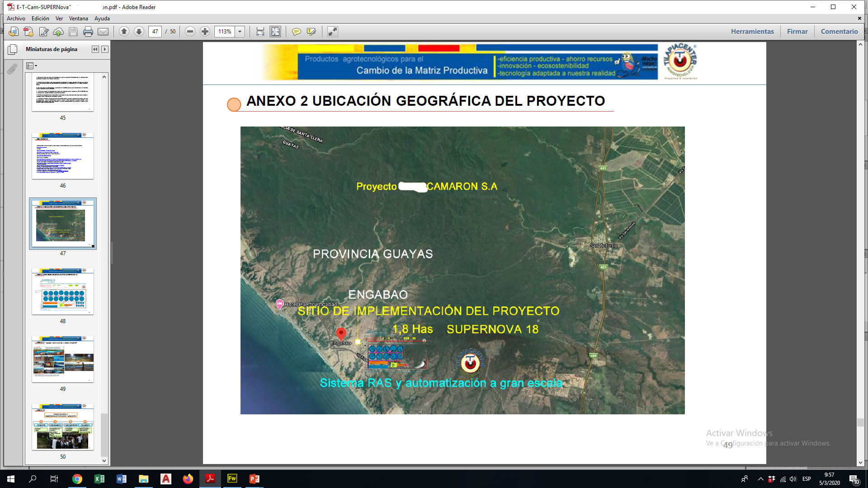Select page 46 thumbnail
Viewport: 868px width, 488px height.
tap(63, 156)
